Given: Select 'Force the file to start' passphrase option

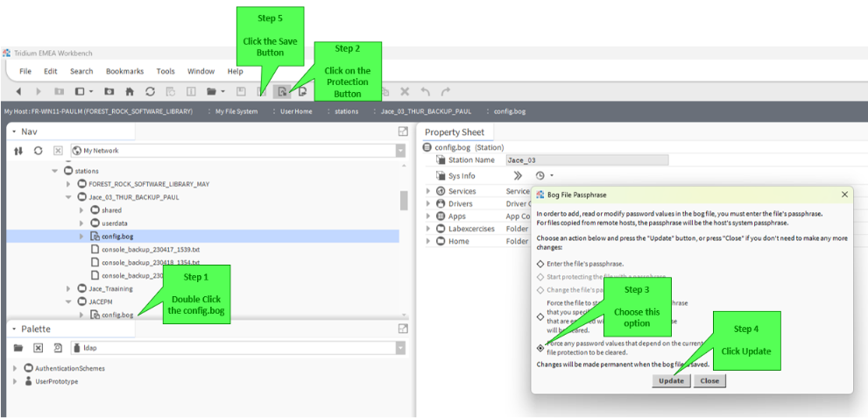Looking at the screenshot, I should tap(540, 316).
